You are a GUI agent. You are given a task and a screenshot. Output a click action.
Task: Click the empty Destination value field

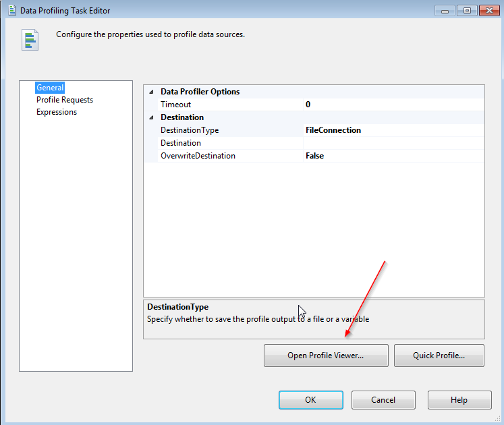pos(393,143)
